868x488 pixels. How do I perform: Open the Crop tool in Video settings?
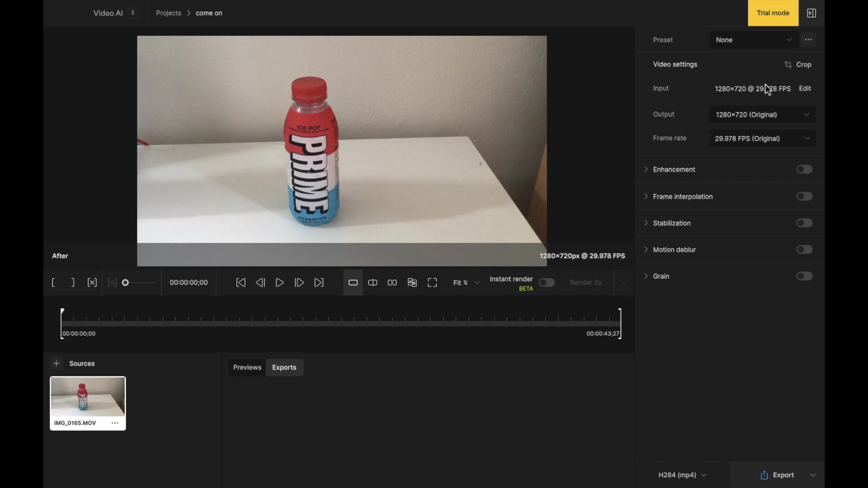(x=798, y=64)
